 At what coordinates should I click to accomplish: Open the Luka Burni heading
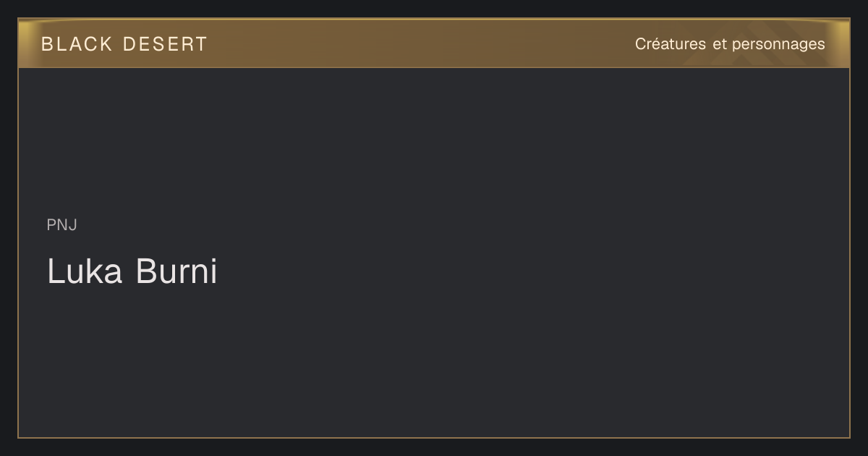pyautogui.click(x=132, y=271)
